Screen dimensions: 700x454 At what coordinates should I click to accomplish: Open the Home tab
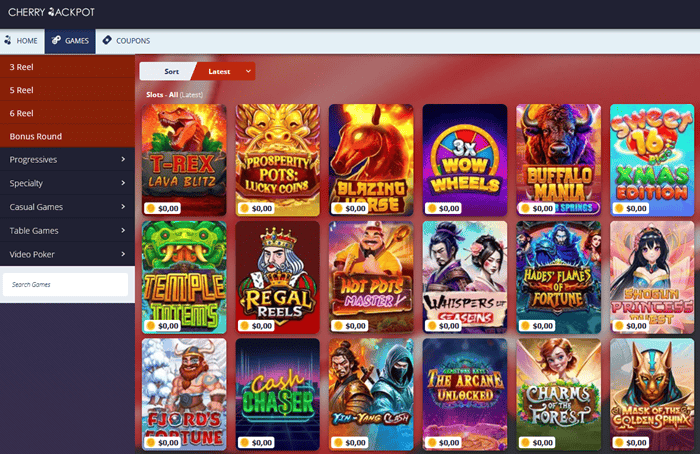click(x=22, y=41)
